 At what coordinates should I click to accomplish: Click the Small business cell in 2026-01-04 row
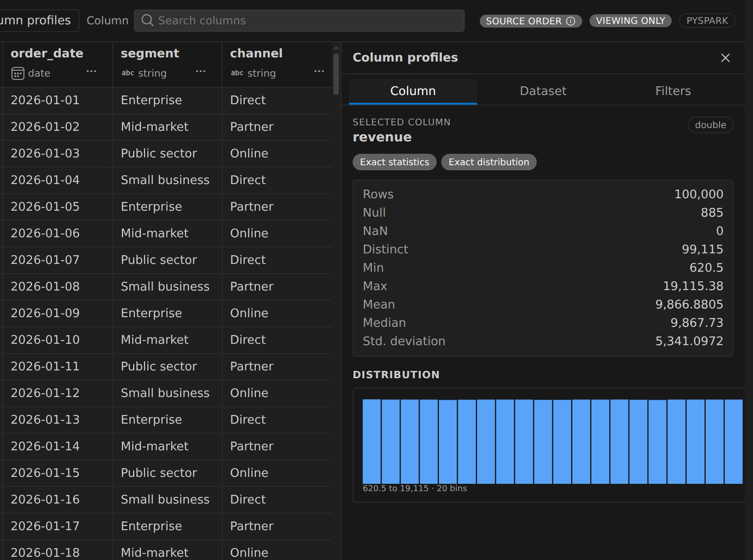point(168,180)
